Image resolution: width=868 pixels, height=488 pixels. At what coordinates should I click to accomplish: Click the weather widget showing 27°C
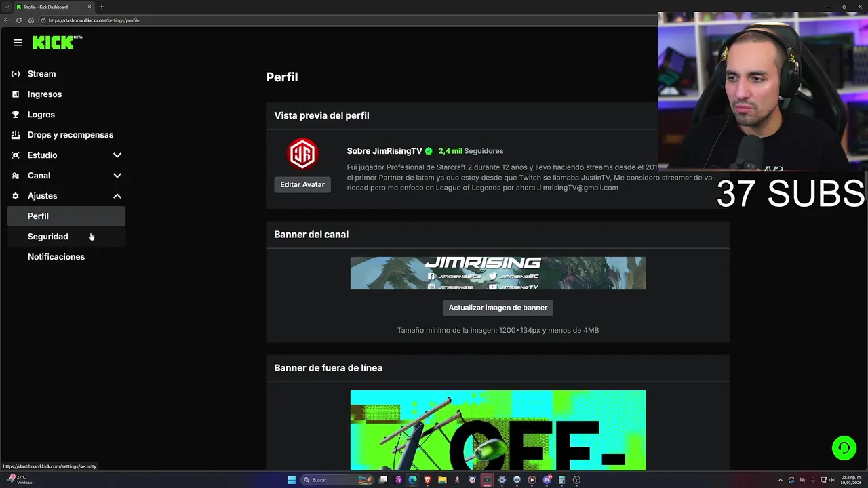tap(19, 480)
